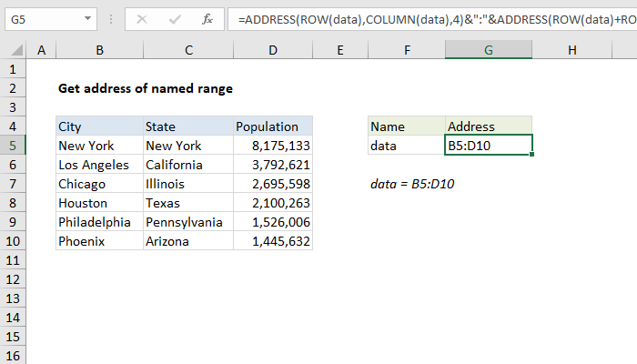
Task: Select column G header
Action: [489, 51]
